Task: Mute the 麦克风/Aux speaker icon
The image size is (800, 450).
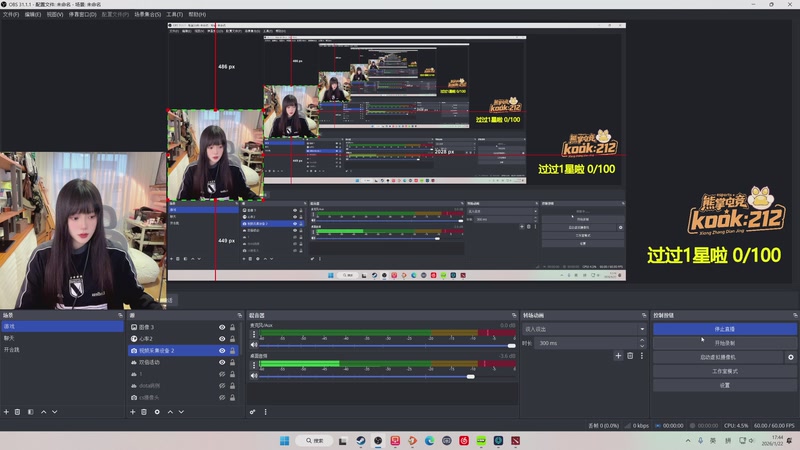Action: pyautogui.click(x=254, y=345)
